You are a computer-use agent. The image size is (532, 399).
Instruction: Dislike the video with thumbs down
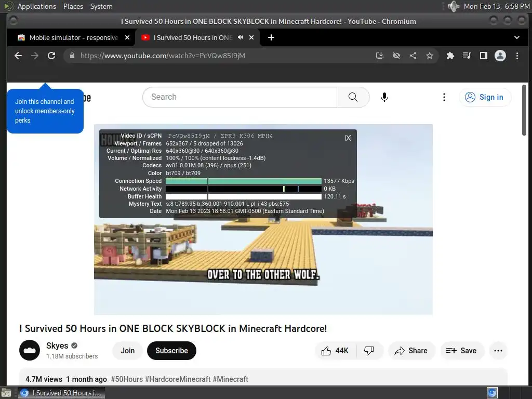pos(369,351)
